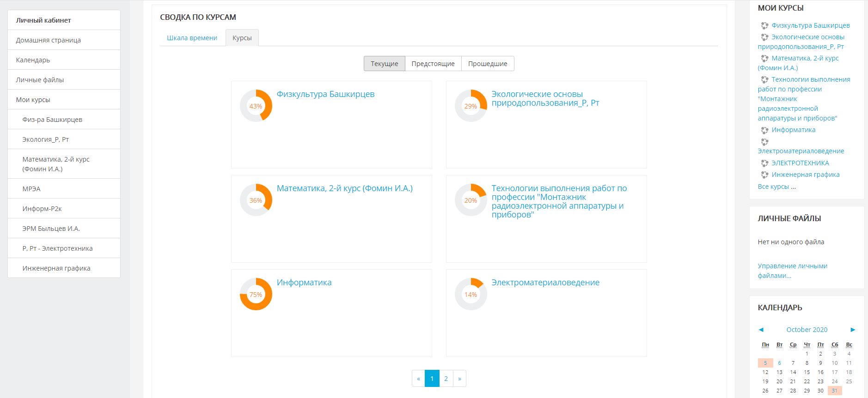Screen dimensions: 868x398
Task: Open Экология_Р, Рт in sidebar
Action: pyautogui.click(x=64, y=139)
